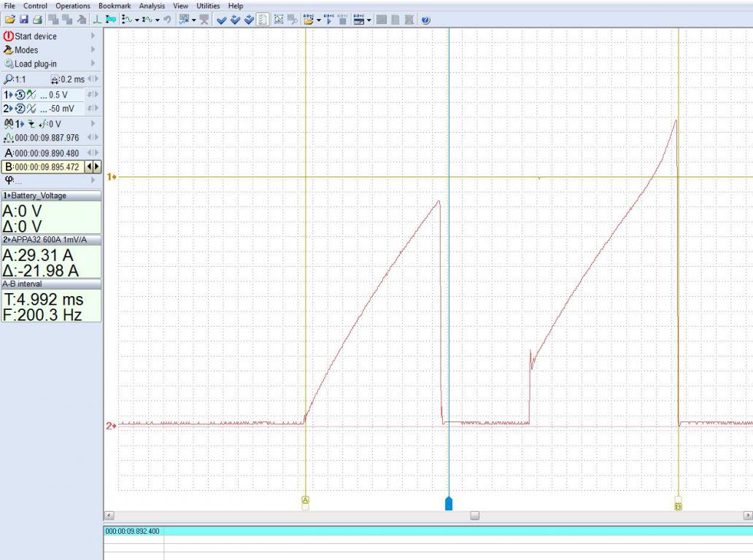
Task: Click the Modes label
Action: [26, 50]
